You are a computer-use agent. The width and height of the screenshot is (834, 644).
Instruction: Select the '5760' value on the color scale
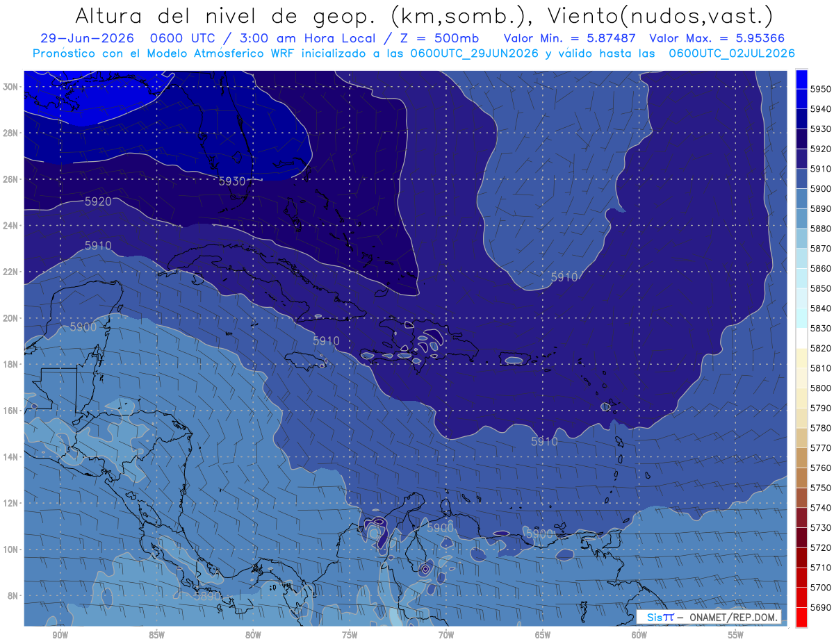pyautogui.click(x=821, y=468)
